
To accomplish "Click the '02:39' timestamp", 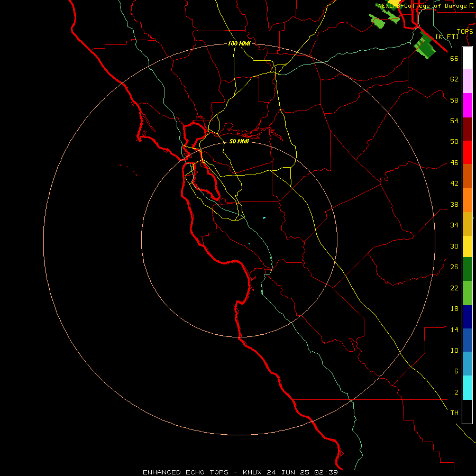I will [x=326, y=472].
